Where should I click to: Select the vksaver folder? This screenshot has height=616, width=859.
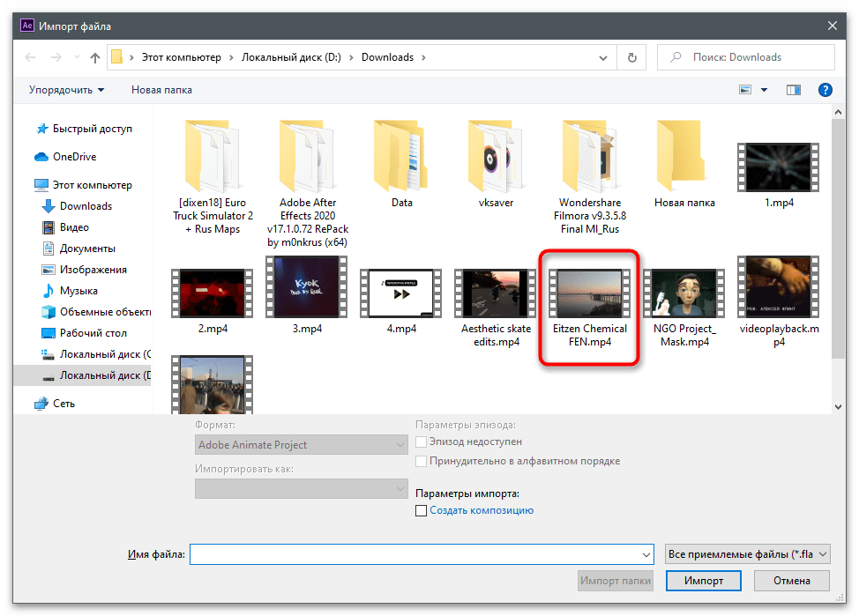(496, 164)
